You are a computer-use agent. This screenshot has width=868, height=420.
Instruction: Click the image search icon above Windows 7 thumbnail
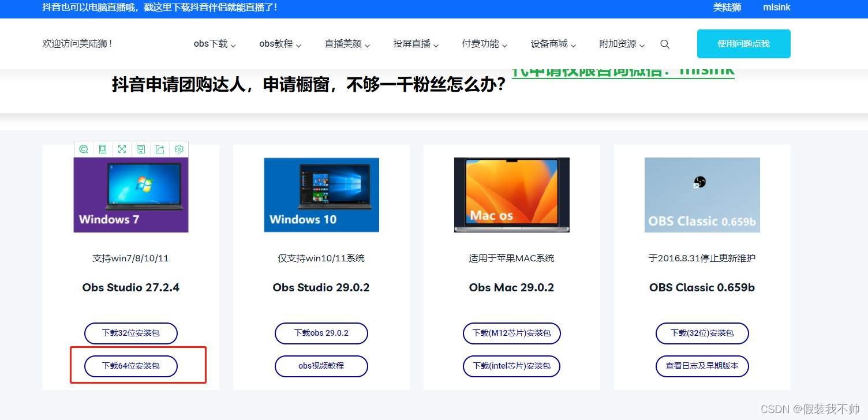click(84, 149)
